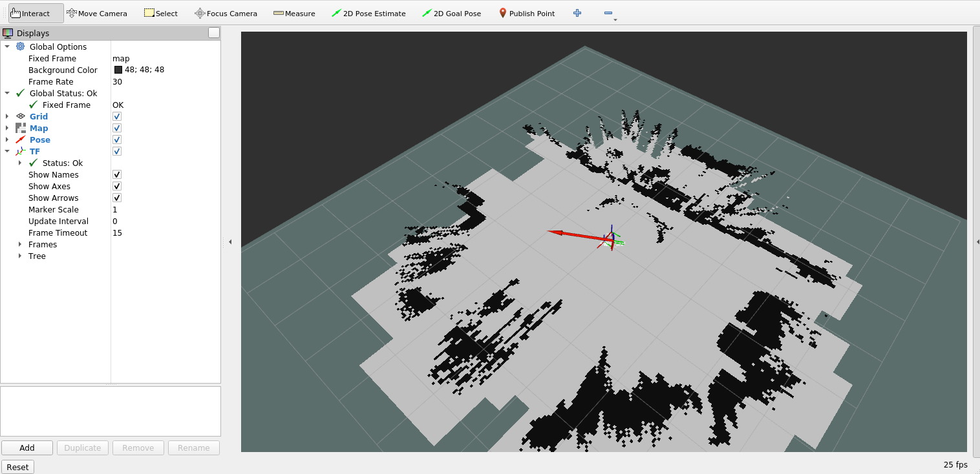Select the 2D Goal Pose tool

(451, 14)
